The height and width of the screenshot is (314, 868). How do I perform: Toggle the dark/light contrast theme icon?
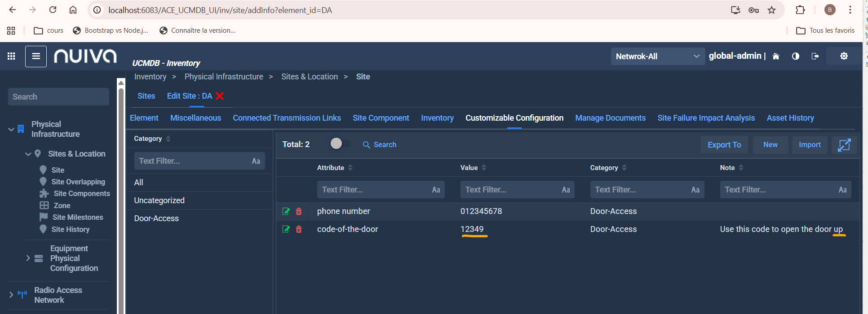[x=796, y=56]
